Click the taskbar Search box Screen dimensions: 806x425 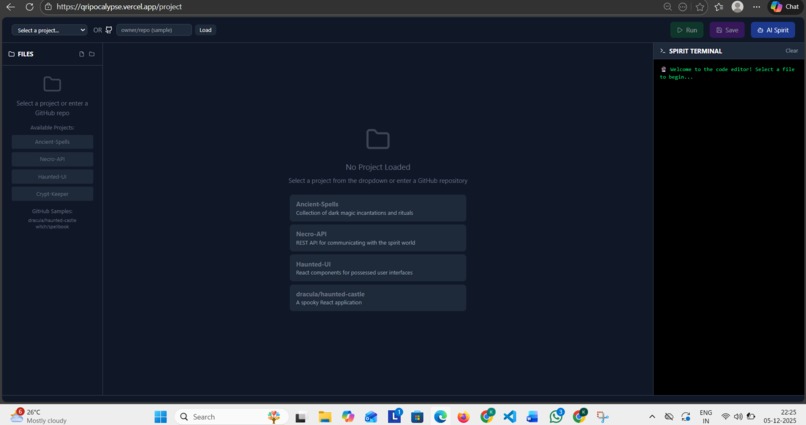[x=231, y=417]
